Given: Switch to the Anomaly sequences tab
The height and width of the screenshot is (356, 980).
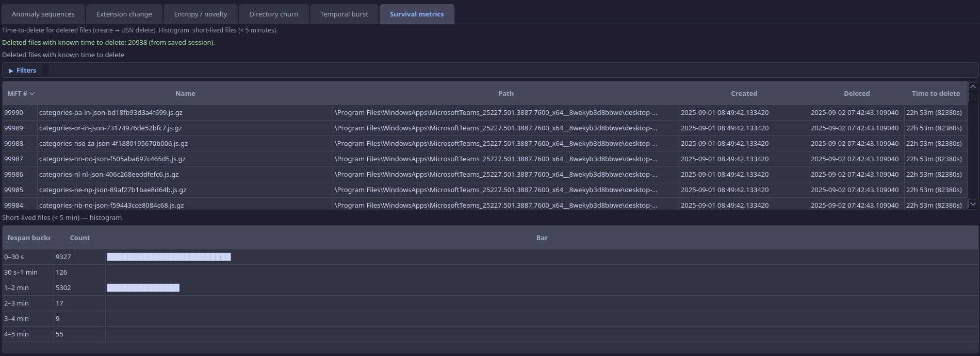Looking at the screenshot, I should [43, 14].
